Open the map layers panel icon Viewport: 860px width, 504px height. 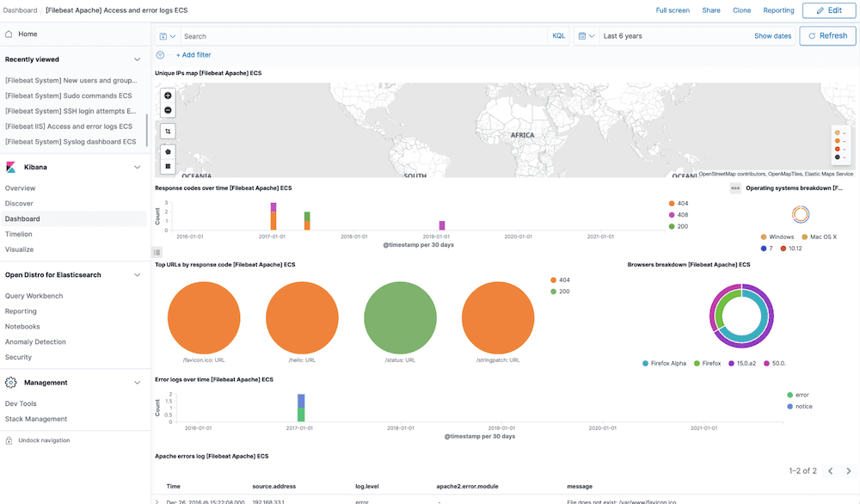[x=168, y=165]
